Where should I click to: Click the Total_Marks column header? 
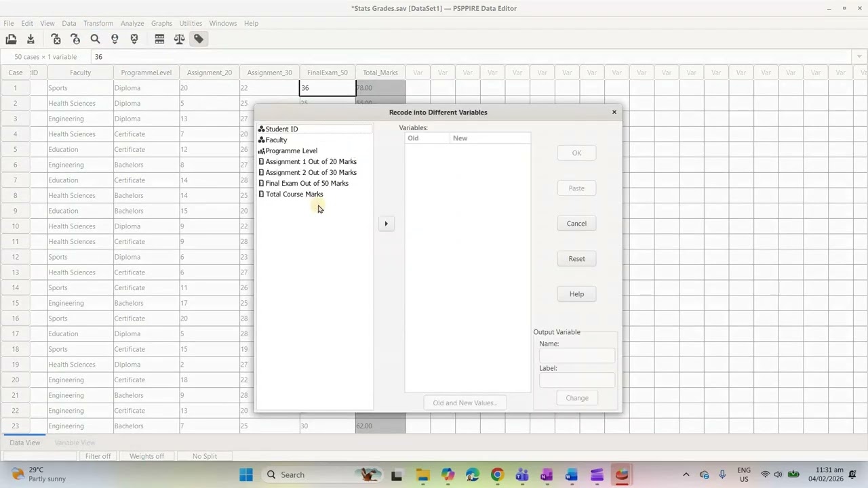(x=380, y=73)
